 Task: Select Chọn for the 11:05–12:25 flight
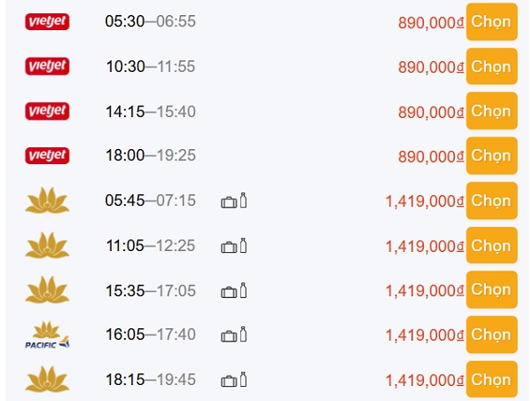tap(491, 245)
